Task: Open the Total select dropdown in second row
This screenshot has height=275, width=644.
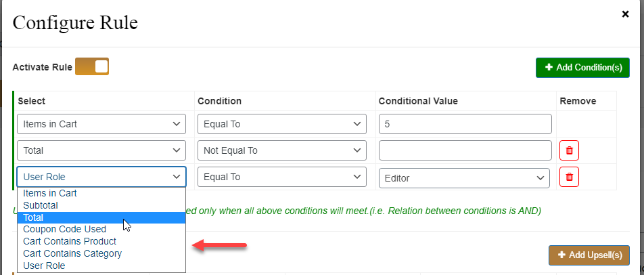Action: click(101, 150)
